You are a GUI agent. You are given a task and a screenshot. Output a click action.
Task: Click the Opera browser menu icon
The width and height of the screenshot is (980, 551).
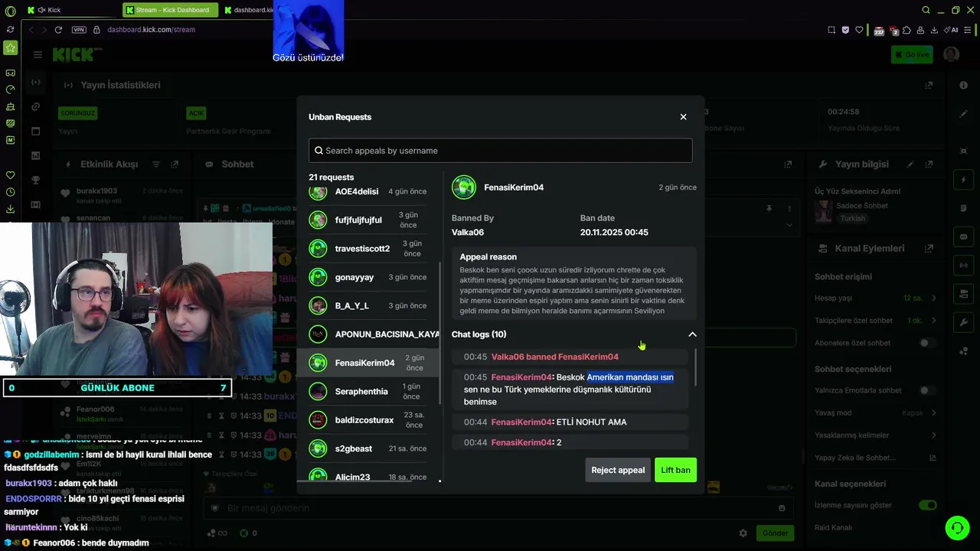point(10,10)
